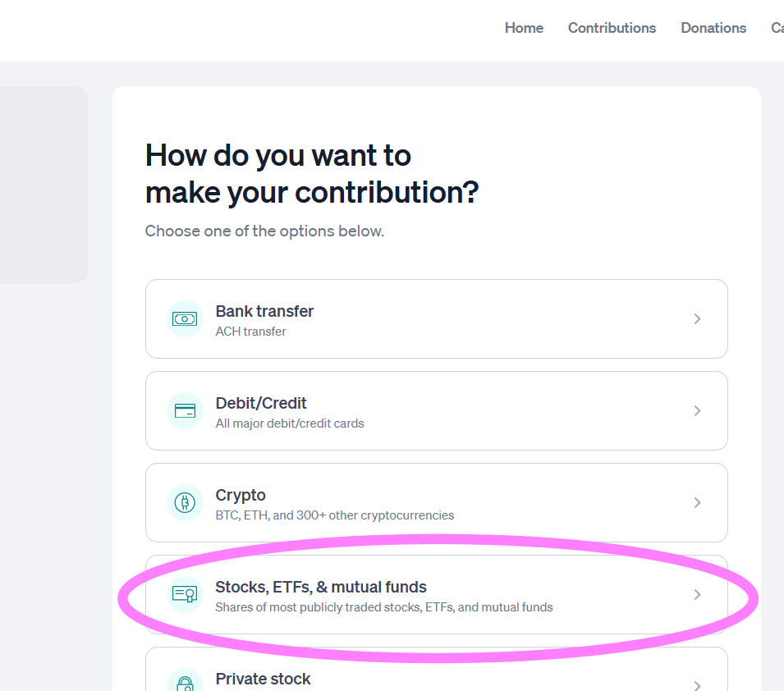
Task: Choose Stocks, ETFs, & mutual funds title
Action: pyautogui.click(x=320, y=587)
